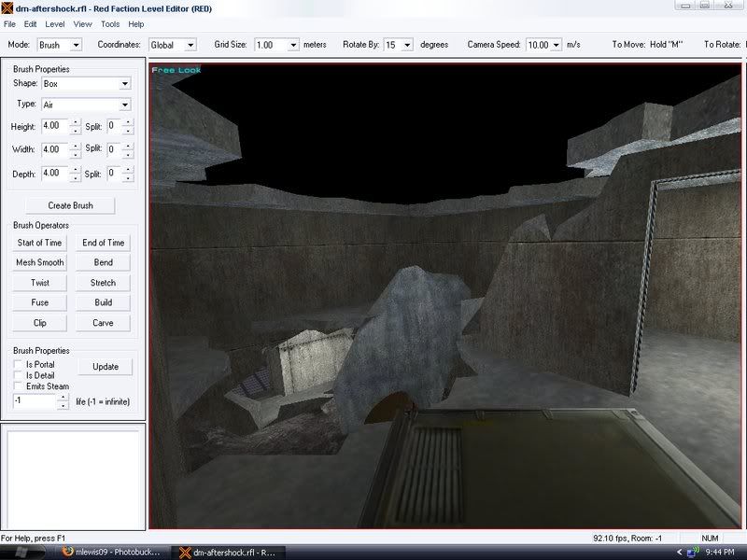Click the Free Look viewport label

pos(176,70)
